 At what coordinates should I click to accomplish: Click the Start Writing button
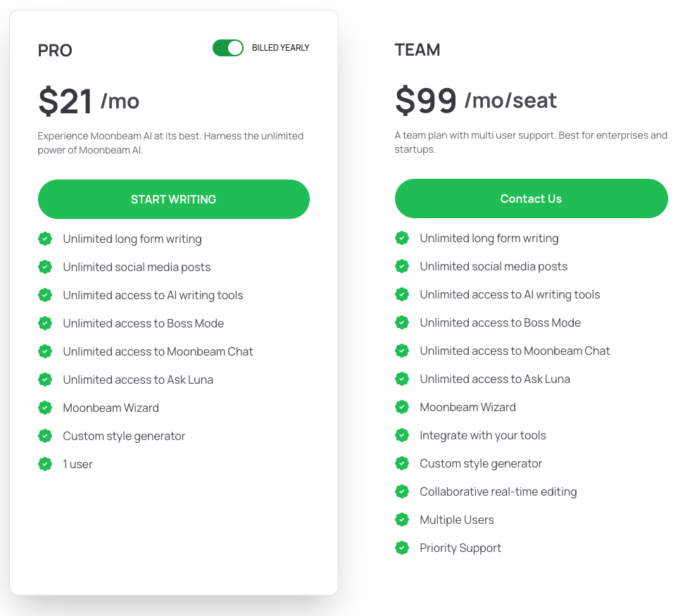point(173,199)
